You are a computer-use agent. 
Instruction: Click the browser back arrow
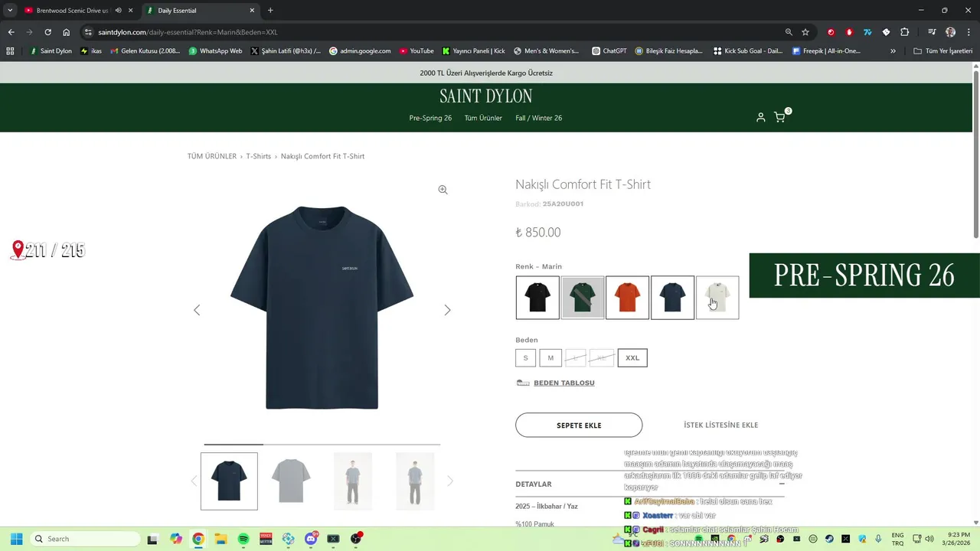(x=11, y=32)
